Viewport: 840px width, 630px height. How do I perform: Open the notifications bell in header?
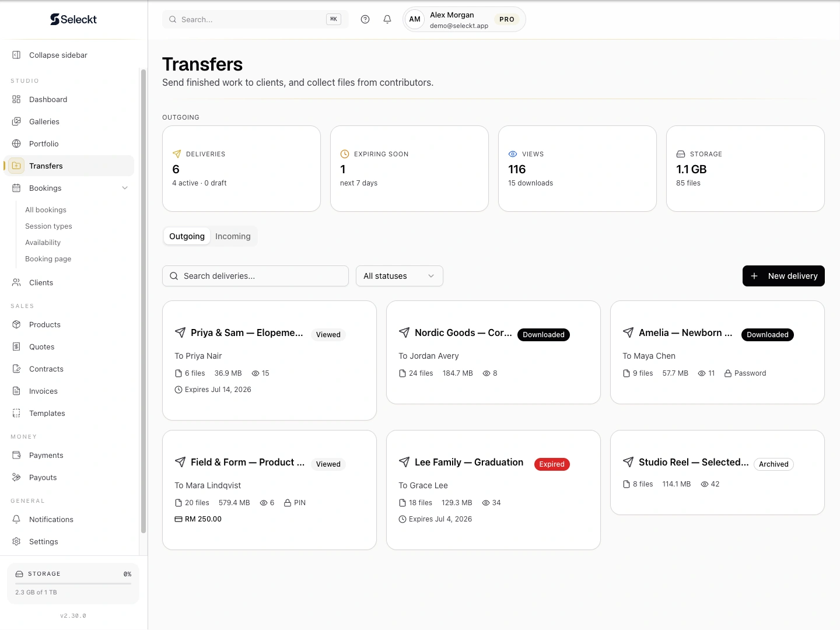387,19
